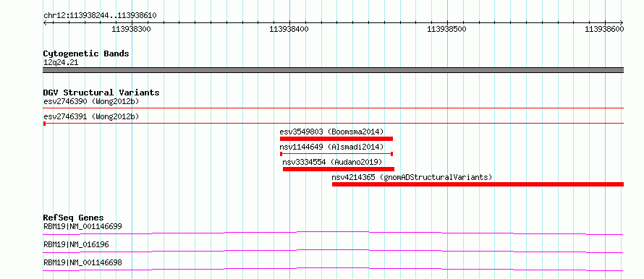
Task: Open the esv2746390 (Wong2012b) label
Action: click(x=91, y=101)
